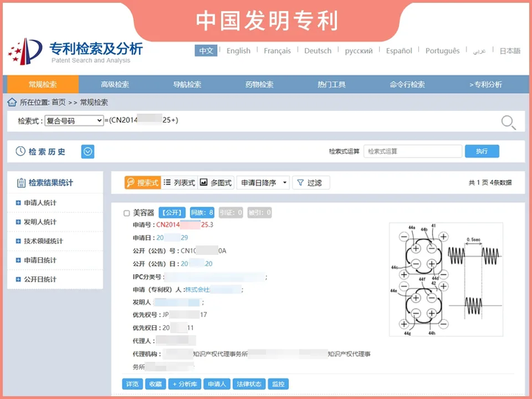This screenshot has width=532, height=399.
Task: Click the search history clock icon
Action: click(x=21, y=151)
